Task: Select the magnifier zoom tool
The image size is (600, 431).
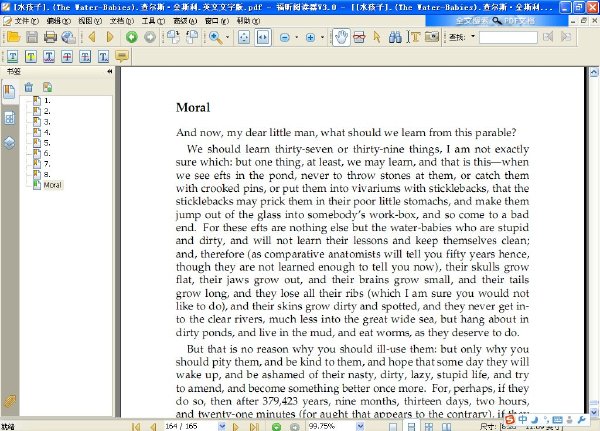Action: tap(215, 37)
